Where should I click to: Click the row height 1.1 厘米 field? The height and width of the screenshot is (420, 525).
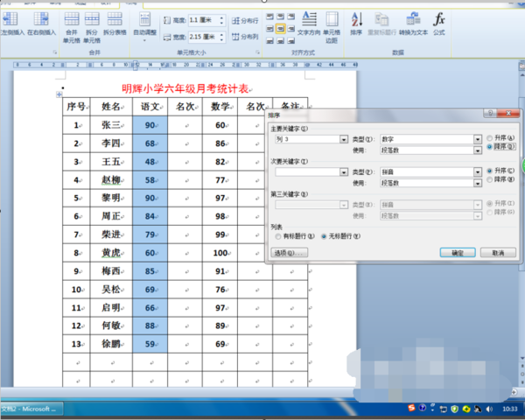204,20
